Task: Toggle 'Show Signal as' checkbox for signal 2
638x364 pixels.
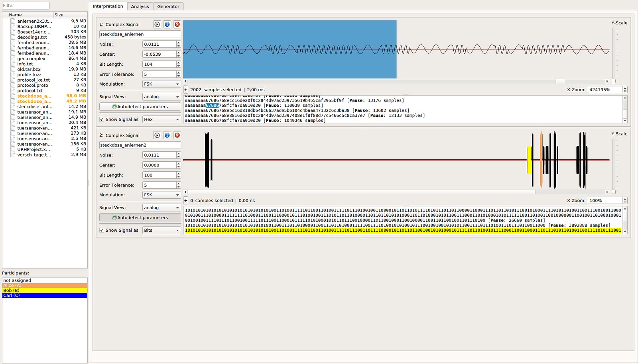Action: (102, 230)
